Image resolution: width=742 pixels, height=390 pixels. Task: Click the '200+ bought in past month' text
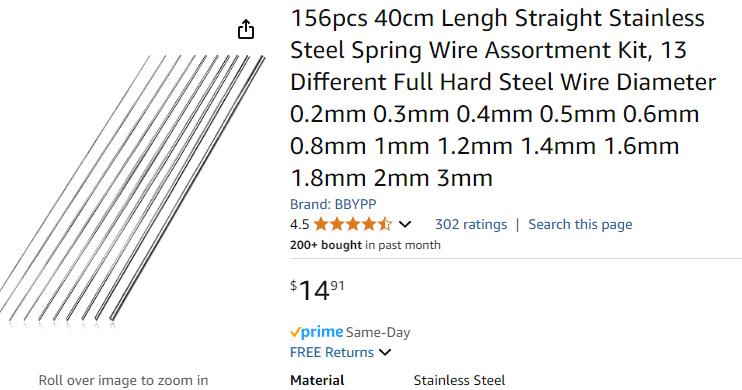(365, 245)
